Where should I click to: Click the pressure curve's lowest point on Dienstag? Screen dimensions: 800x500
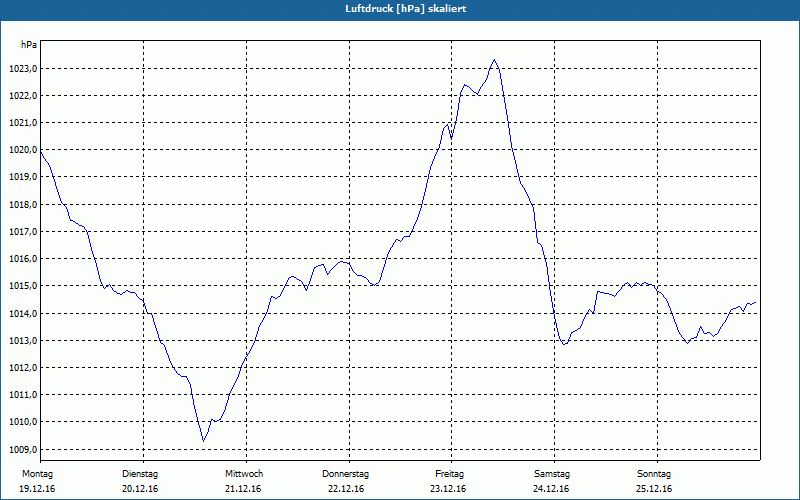click(x=204, y=441)
